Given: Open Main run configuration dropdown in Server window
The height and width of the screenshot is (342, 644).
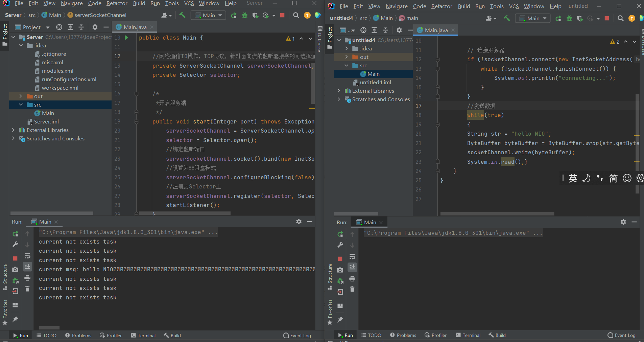Looking at the screenshot, I should [209, 15].
